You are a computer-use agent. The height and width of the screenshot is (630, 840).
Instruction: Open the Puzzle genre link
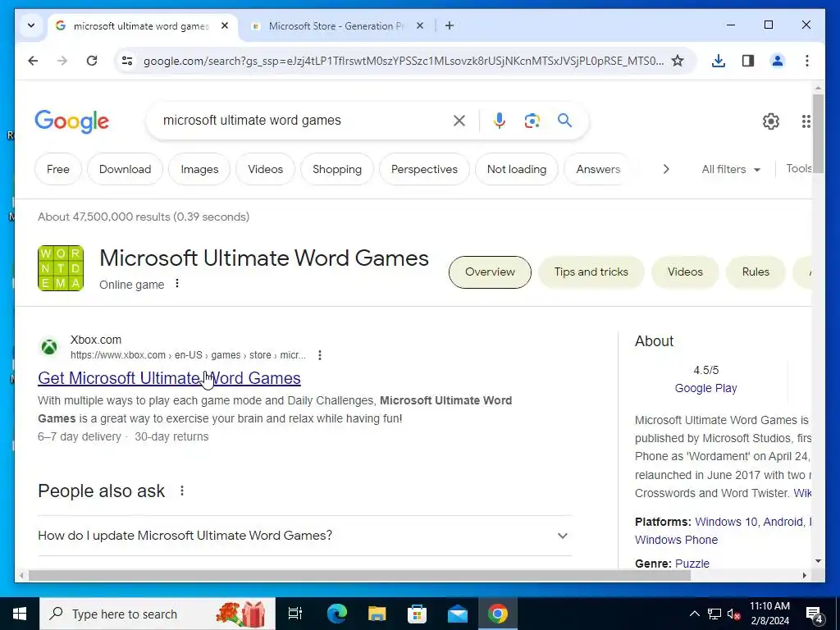pos(692,564)
